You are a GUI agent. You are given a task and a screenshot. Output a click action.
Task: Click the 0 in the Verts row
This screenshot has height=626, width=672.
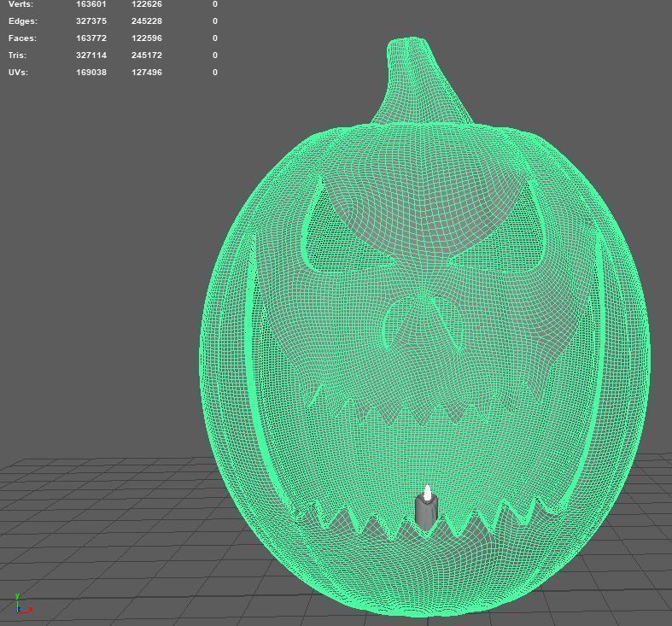[215, 4]
